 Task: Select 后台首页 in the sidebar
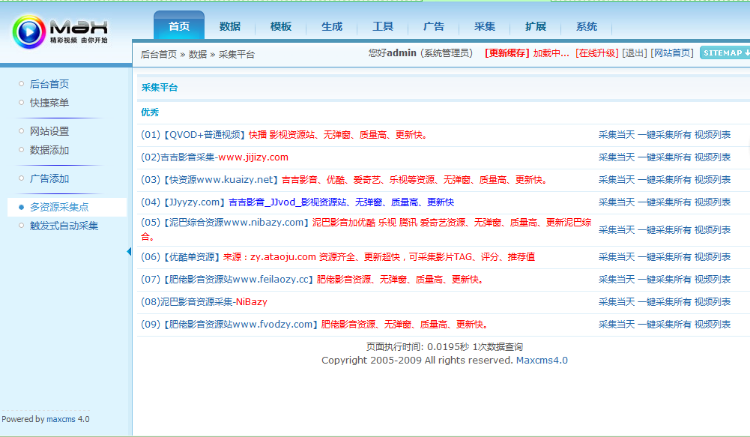click(x=49, y=84)
